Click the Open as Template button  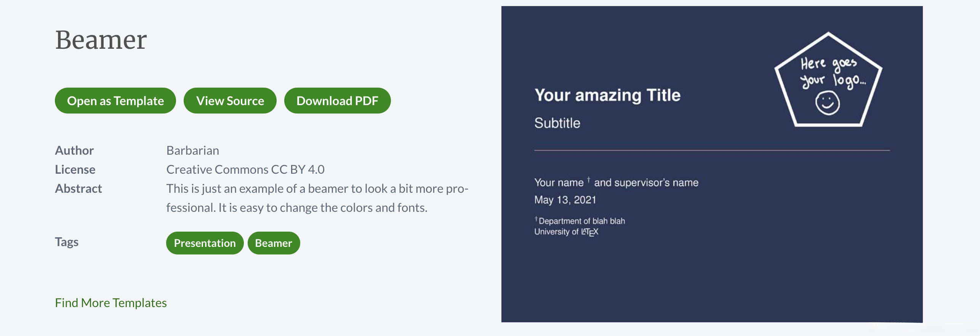click(115, 101)
